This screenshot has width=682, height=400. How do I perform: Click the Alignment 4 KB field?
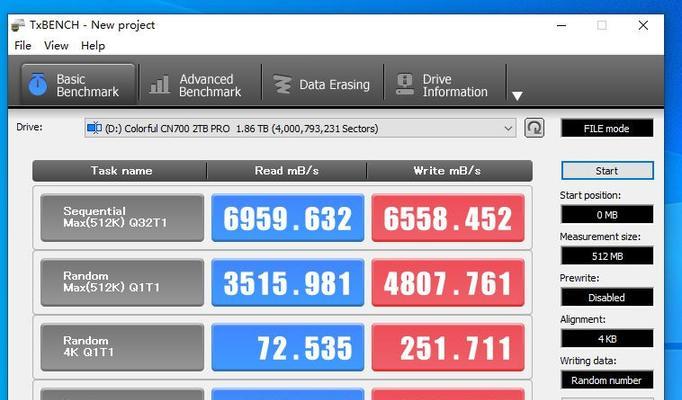tap(607, 339)
